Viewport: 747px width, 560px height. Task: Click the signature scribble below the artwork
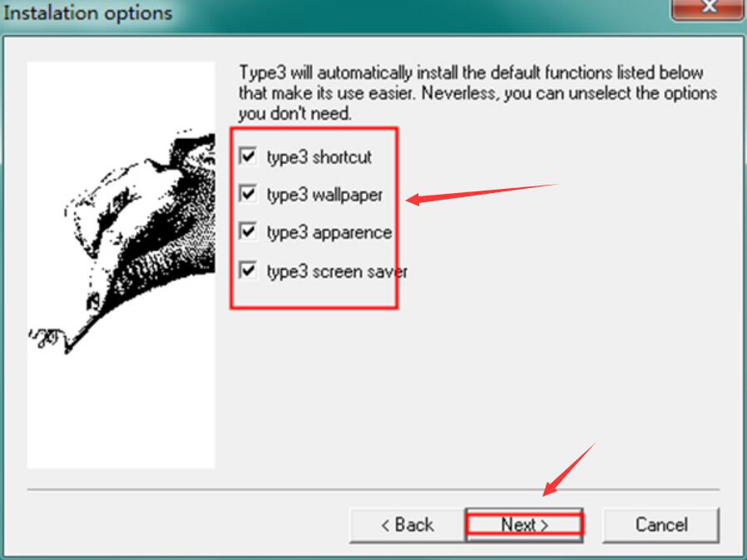coord(47,337)
